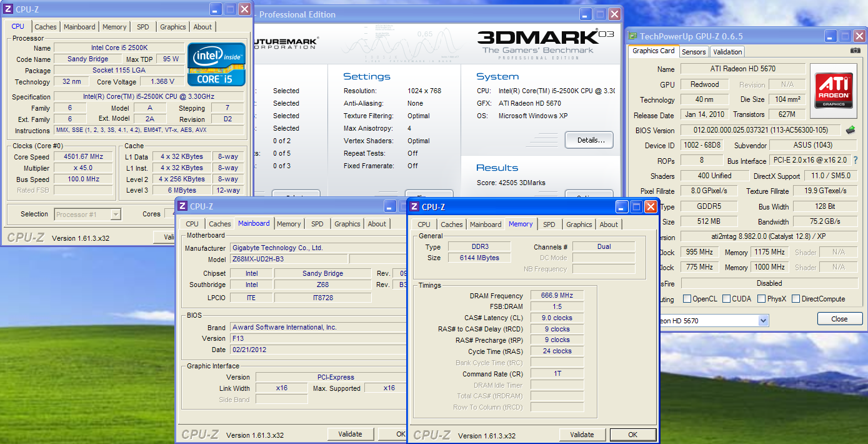Click the Close button in GPU-Z

click(x=839, y=319)
